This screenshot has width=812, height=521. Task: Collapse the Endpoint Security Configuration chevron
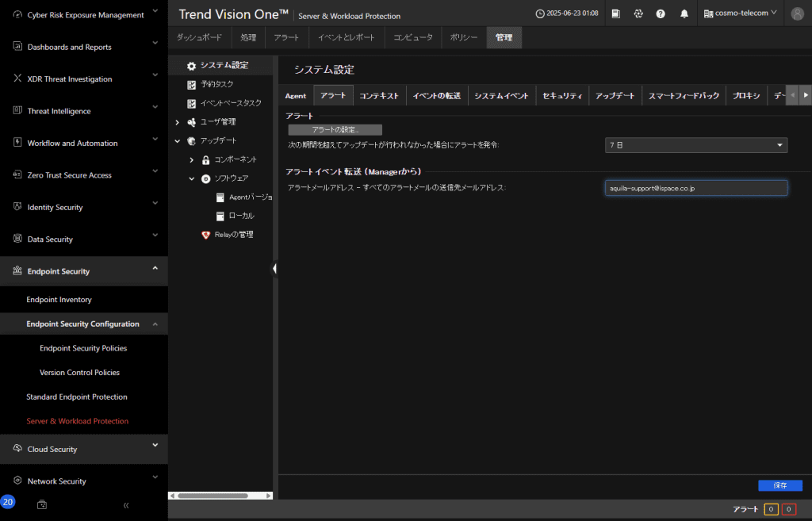point(155,324)
